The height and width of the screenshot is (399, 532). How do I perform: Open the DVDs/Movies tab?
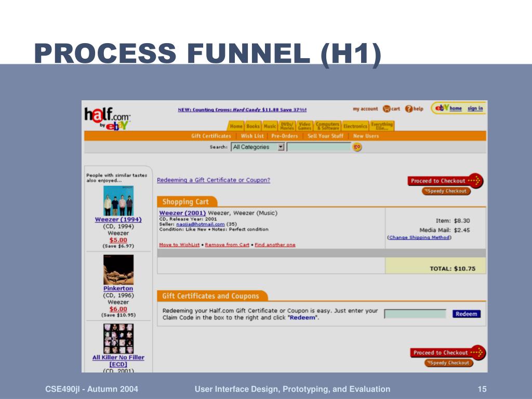(287, 126)
